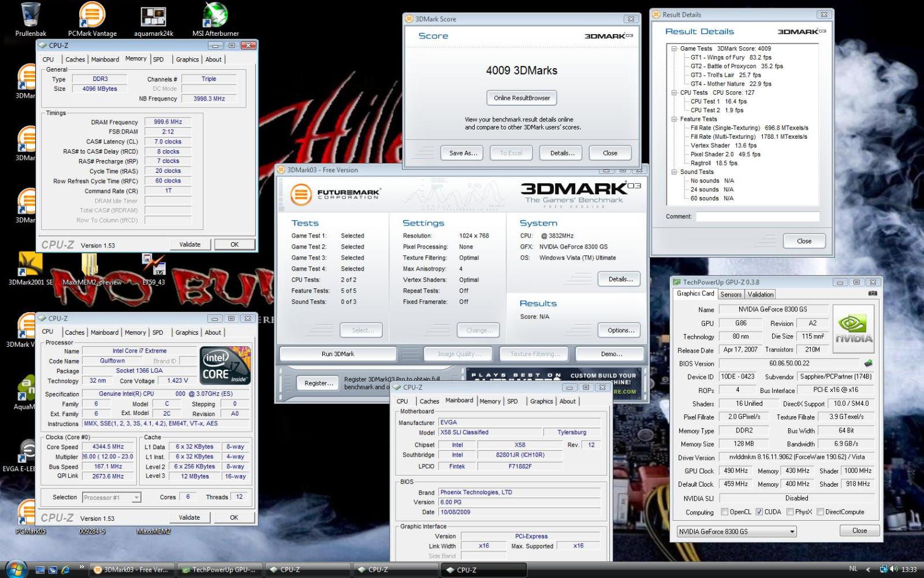Switch to Sensors tab in GPU-Z
Image resolution: width=924 pixels, height=578 pixels.
(731, 294)
